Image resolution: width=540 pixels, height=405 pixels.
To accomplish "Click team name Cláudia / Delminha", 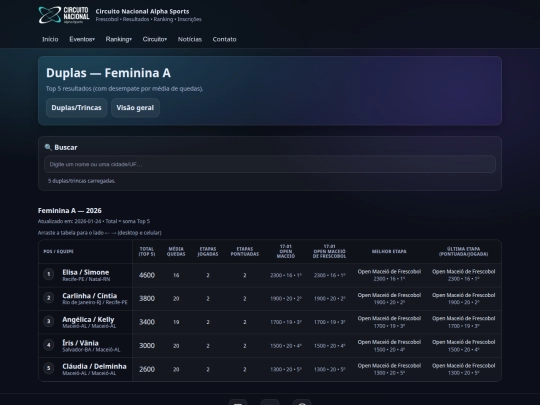I will click(x=94, y=366).
